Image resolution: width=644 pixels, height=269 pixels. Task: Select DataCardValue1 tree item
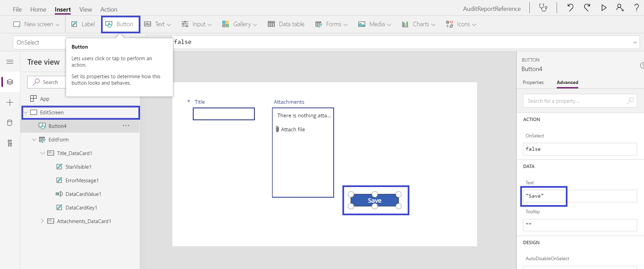tap(83, 194)
